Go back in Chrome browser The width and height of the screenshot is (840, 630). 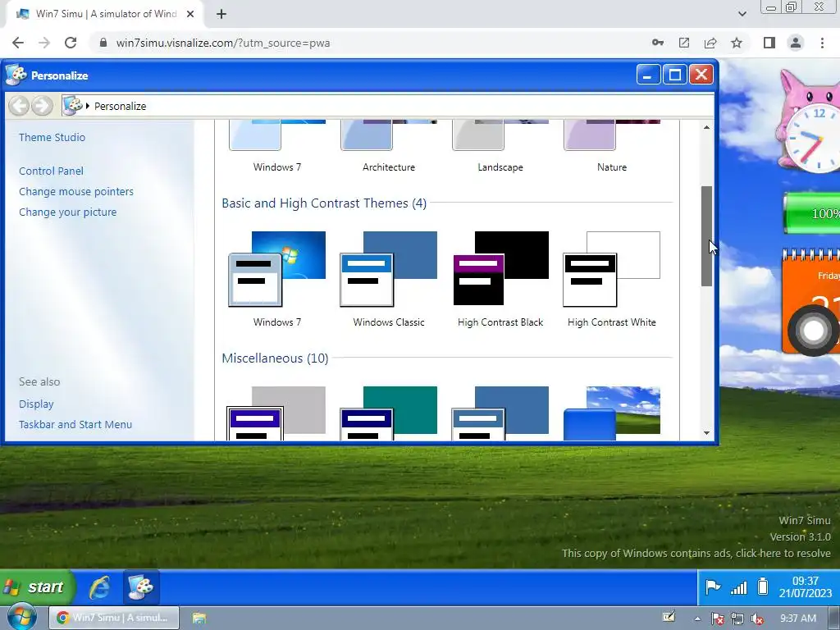point(18,43)
